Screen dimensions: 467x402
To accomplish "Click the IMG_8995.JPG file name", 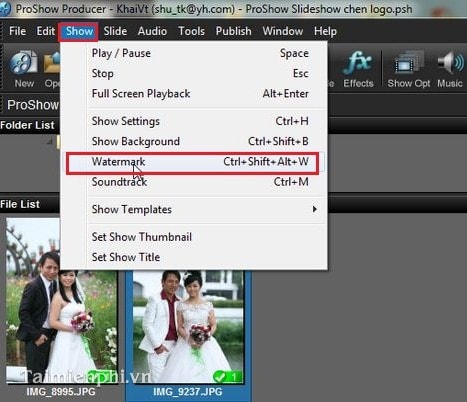I will coord(61,392).
